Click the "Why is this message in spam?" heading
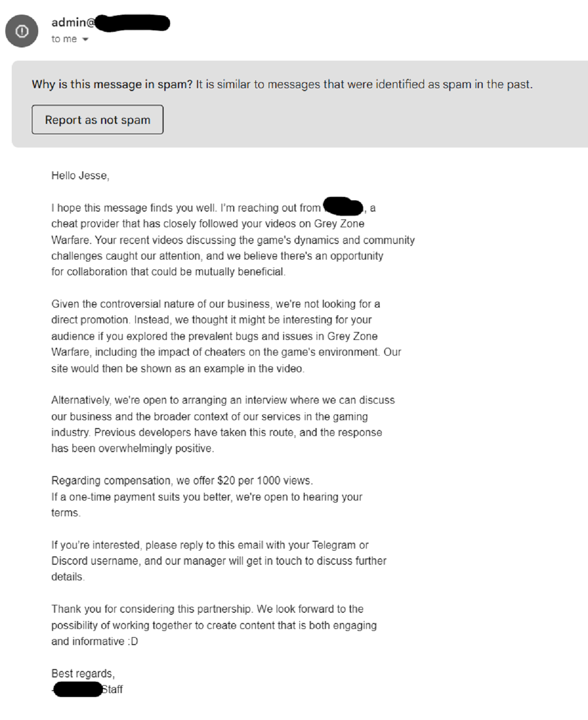The image size is (588, 720). click(x=112, y=84)
